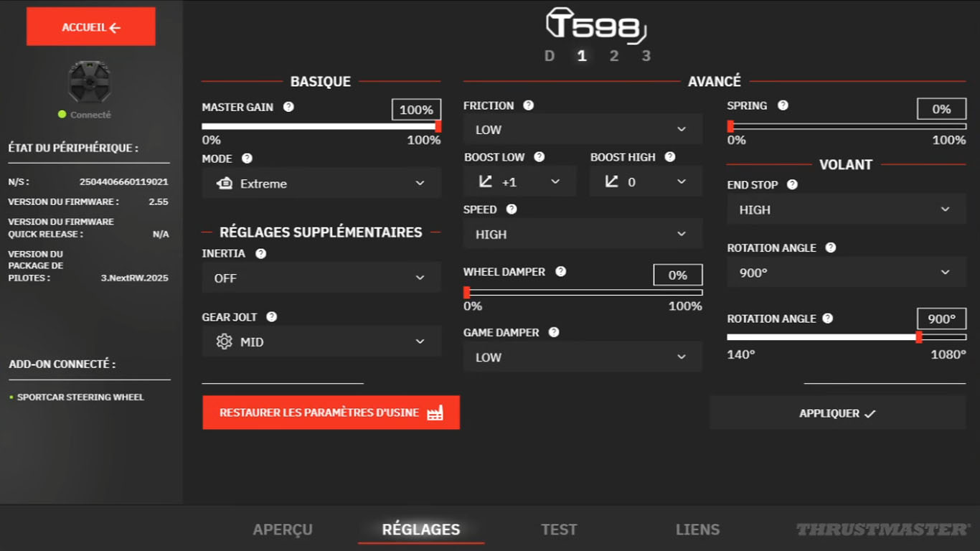
Task: Open help icon beside Rotation Angle dropdown
Action: (830, 248)
